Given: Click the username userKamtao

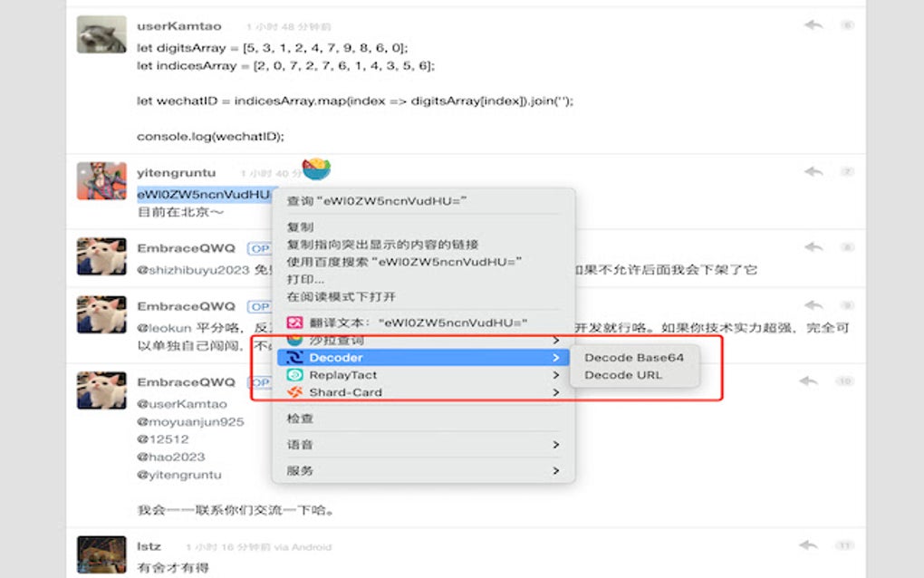Looking at the screenshot, I should pyautogui.click(x=178, y=24).
